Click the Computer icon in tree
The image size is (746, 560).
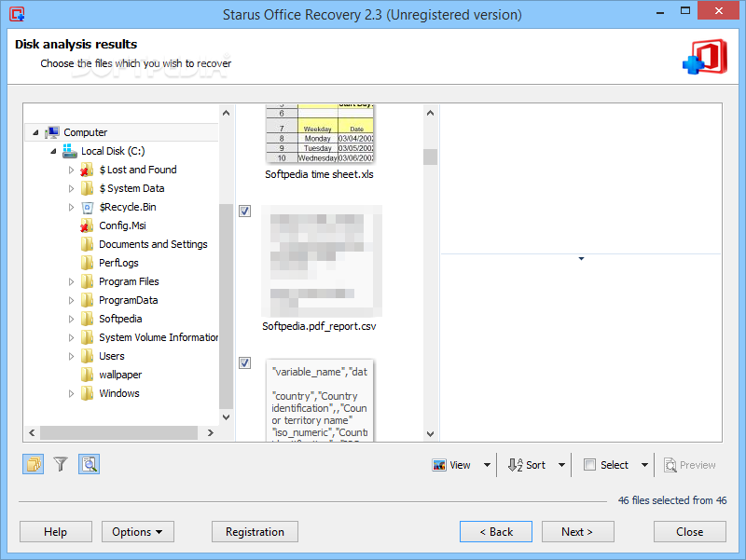click(x=52, y=132)
